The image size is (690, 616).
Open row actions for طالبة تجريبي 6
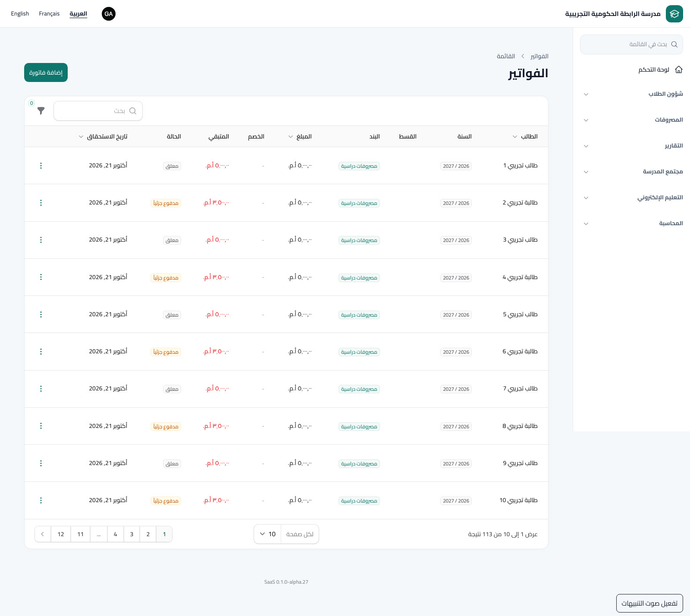(41, 352)
